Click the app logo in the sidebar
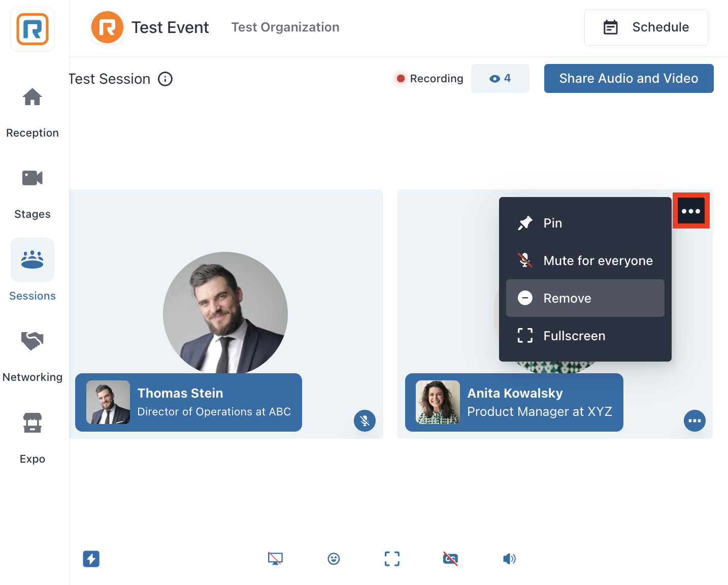 [x=32, y=29]
